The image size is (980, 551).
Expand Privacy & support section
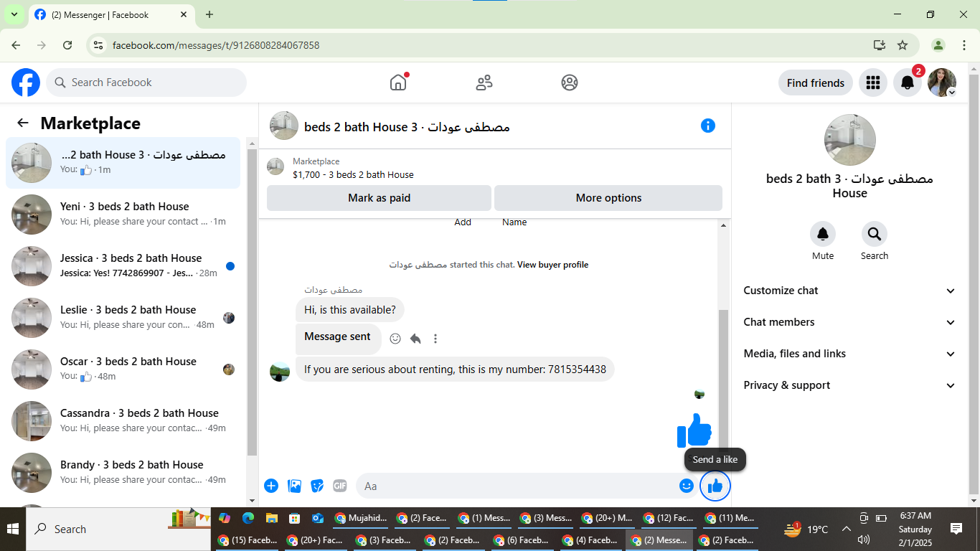tap(850, 385)
